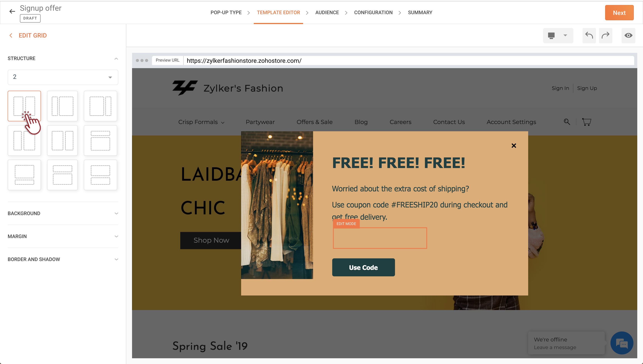Expand the BORDER AND SHADOW section
The width and height of the screenshot is (643, 364).
pos(63,259)
